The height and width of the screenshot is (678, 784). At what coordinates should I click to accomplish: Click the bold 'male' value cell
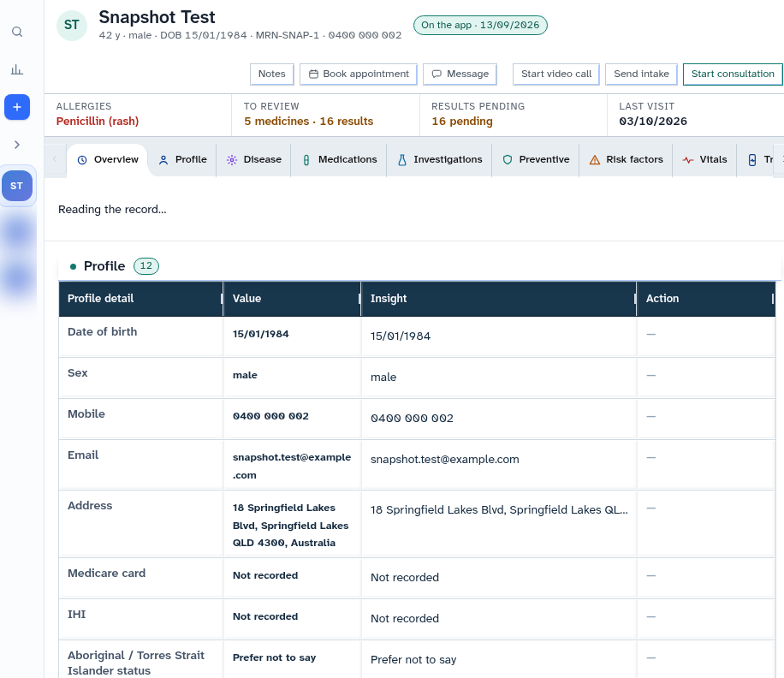pyautogui.click(x=245, y=375)
